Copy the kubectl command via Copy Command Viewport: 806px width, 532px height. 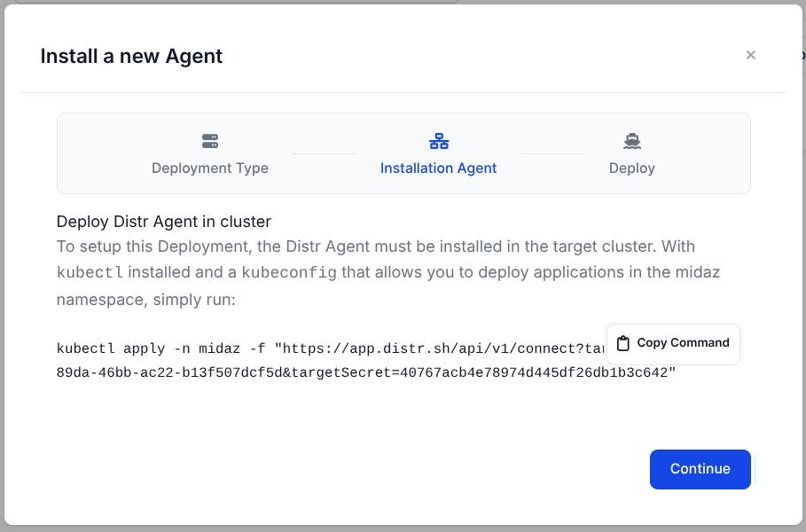tap(673, 344)
